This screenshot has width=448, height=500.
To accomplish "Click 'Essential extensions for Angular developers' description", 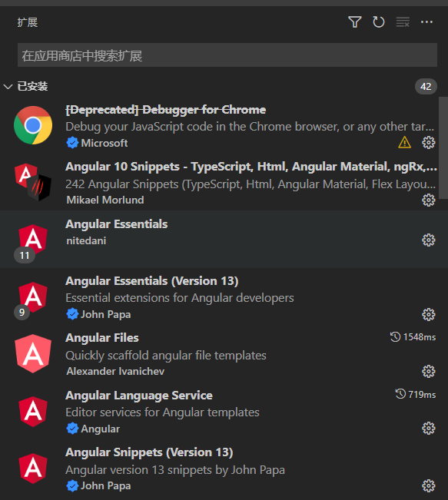I will click(180, 298).
